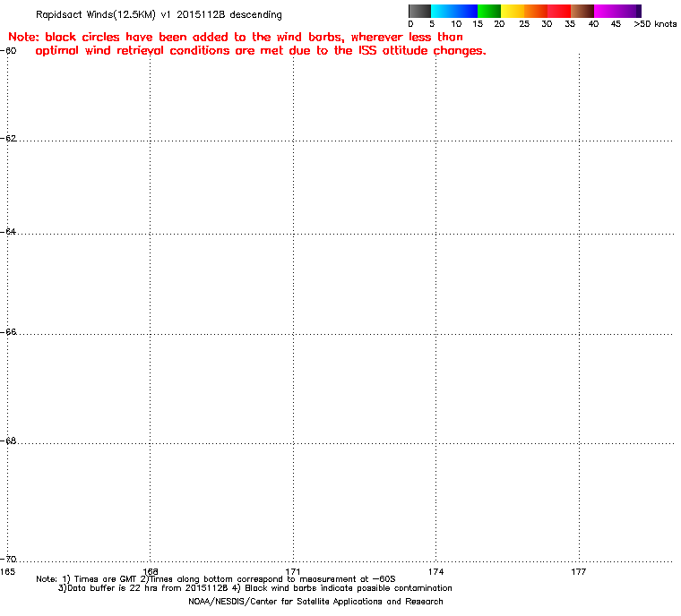This screenshot has width=681, height=616.
Task: Click the 'Times are GMT' footnote line
Action: [x=216, y=579]
